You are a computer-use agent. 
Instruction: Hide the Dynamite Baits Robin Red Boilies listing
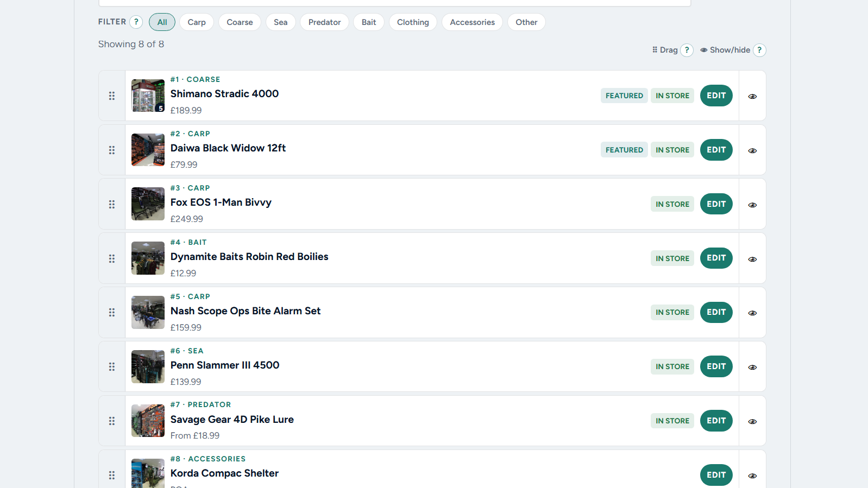pos(752,259)
